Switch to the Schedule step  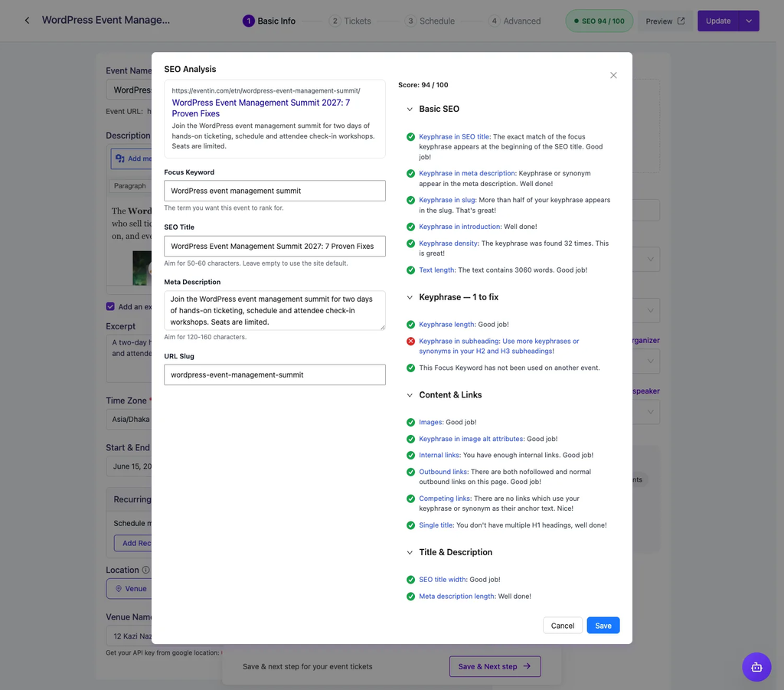tap(430, 21)
